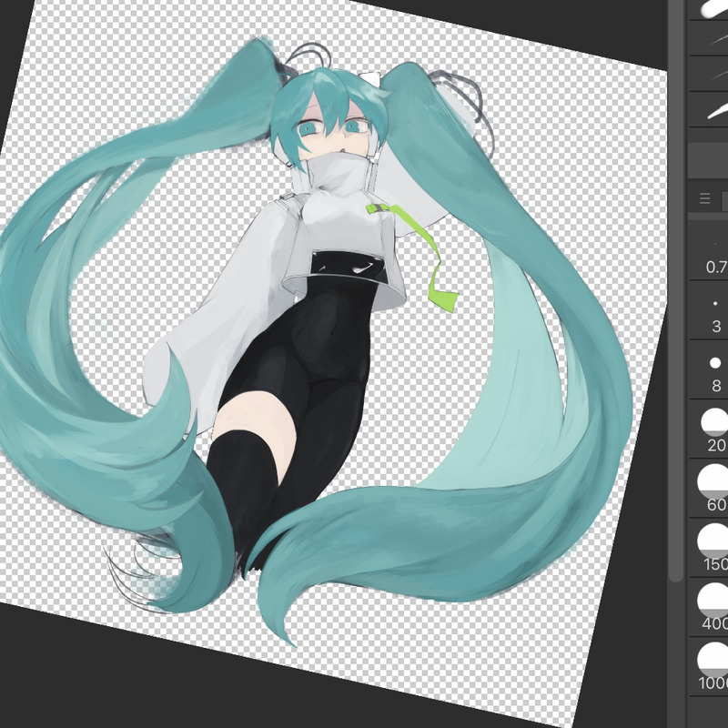Choose the fourth tapered brush stroke preset

(x=709, y=109)
